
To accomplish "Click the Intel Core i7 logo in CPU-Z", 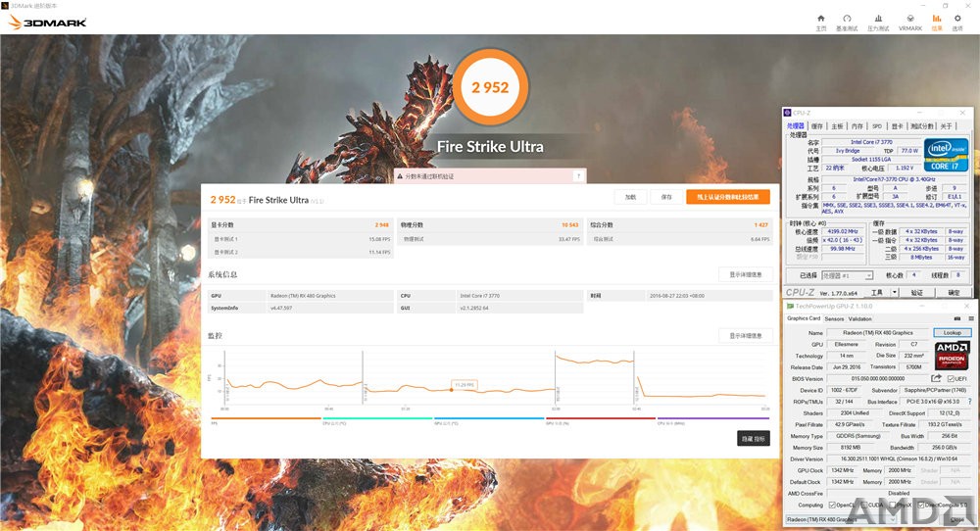I will [x=947, y=155].
